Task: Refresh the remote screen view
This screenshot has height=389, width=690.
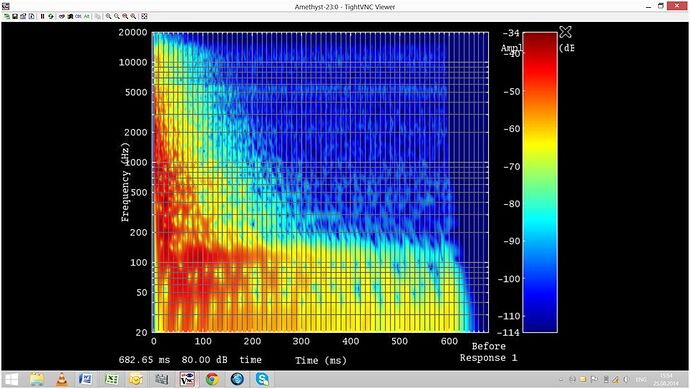Action: click(x=51, y=16)
